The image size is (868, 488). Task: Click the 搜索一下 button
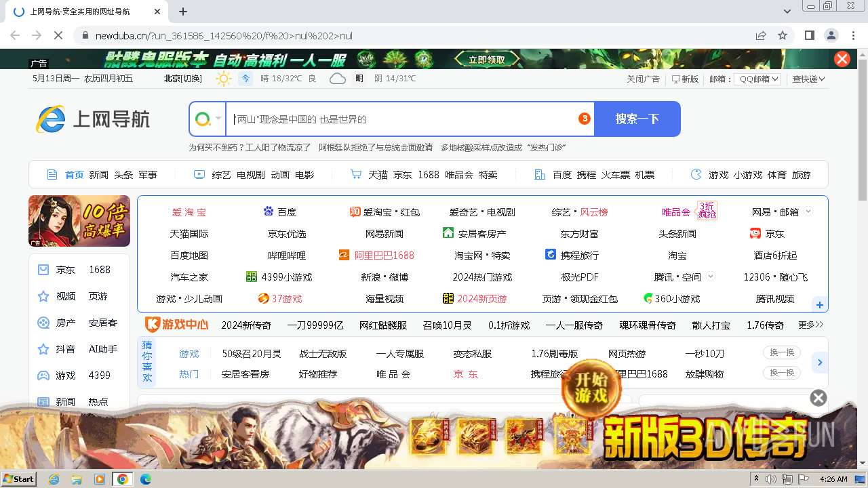[x=637, y=119]
